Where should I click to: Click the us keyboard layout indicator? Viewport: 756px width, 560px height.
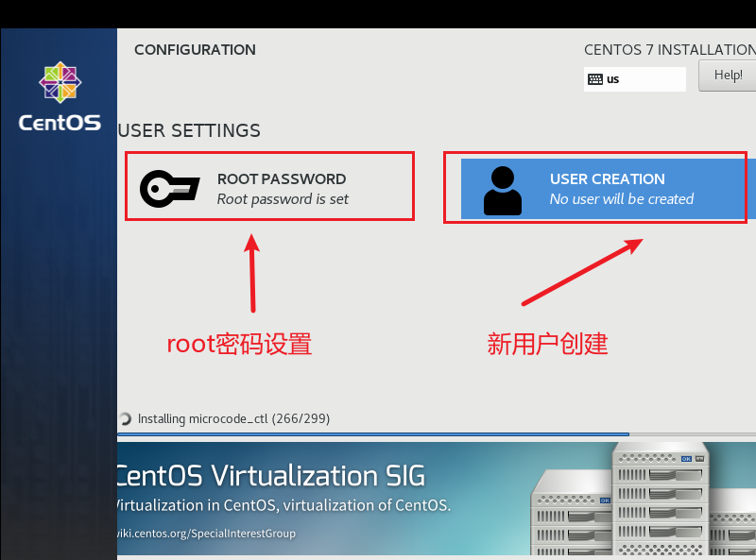click(634, 79)
